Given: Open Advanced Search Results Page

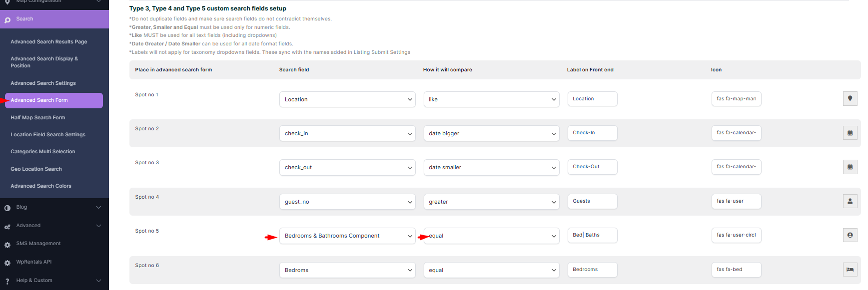Looking at the screenshot, I should 49,42.
